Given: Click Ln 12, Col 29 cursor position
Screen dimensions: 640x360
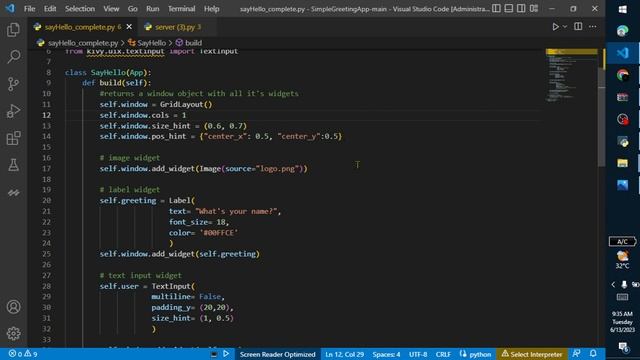Looking at the screenshot, I should [x=344, y=354].
